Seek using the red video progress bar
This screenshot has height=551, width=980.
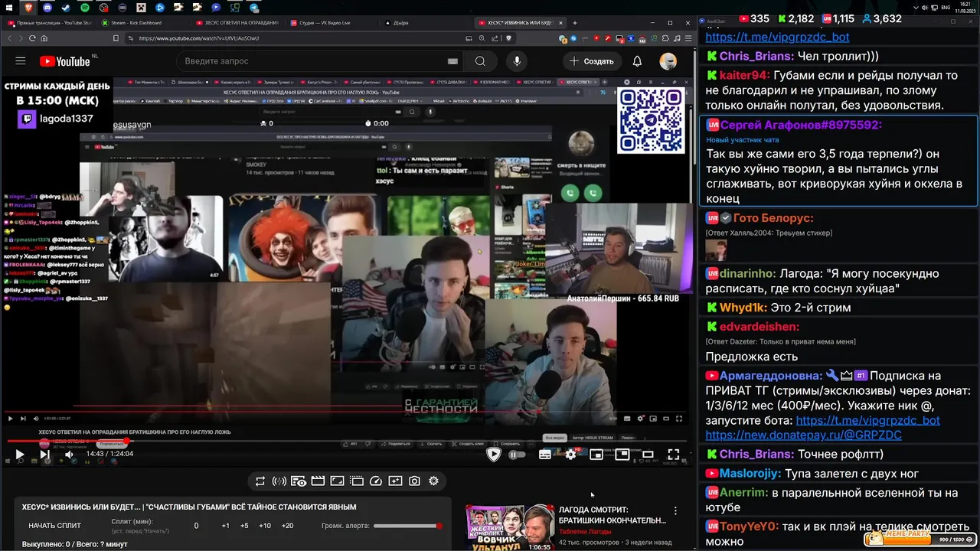pos(348,442)
